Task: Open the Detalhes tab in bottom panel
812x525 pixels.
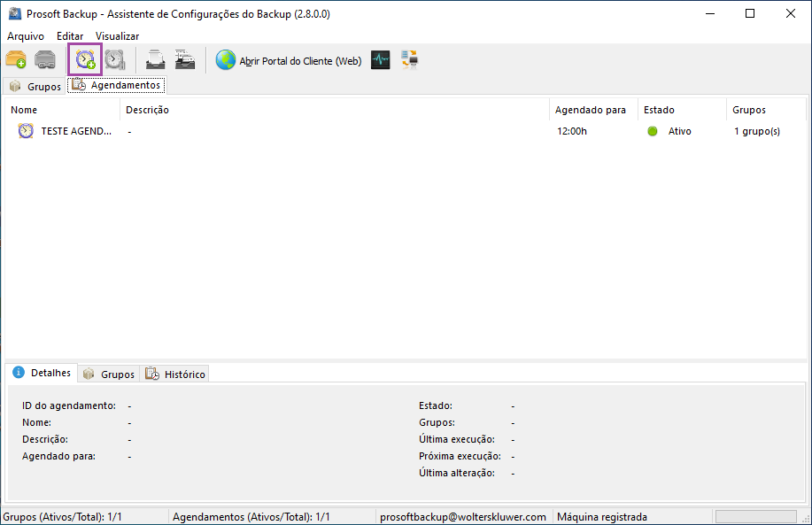Action: point(42,373)
